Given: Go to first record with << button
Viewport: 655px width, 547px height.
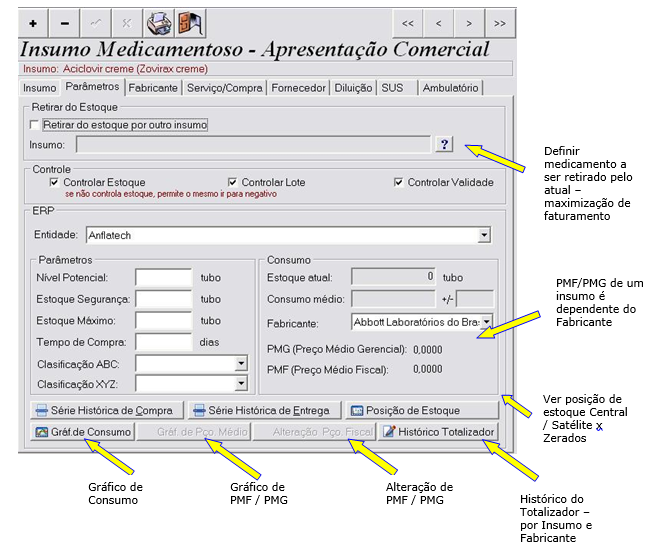Looking at the screenshot, I should (x=408, y=23).
